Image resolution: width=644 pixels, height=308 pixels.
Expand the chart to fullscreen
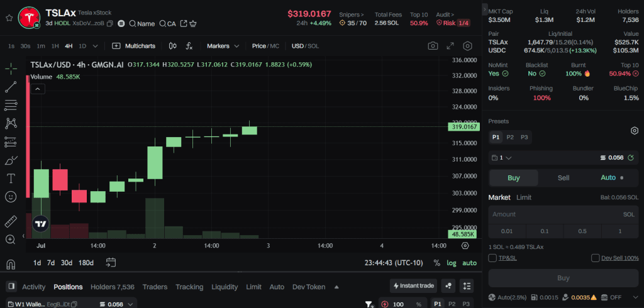pos(450,46)
